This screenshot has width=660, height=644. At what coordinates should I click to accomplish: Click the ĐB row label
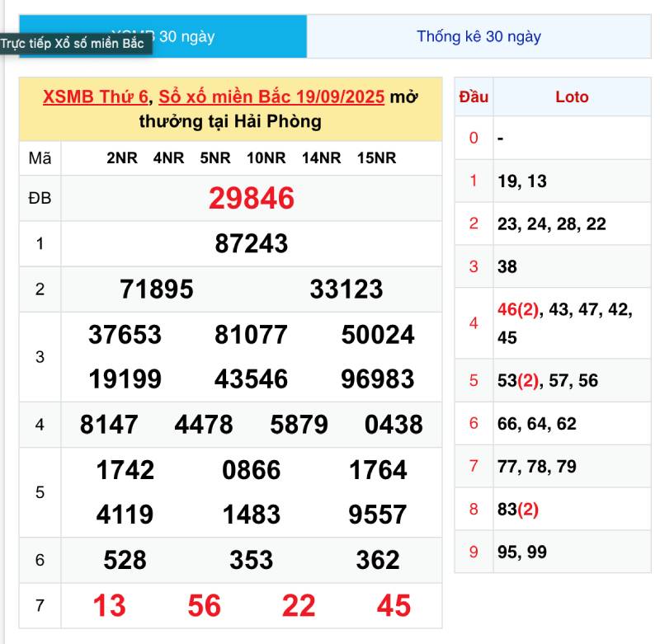point(40,198)
